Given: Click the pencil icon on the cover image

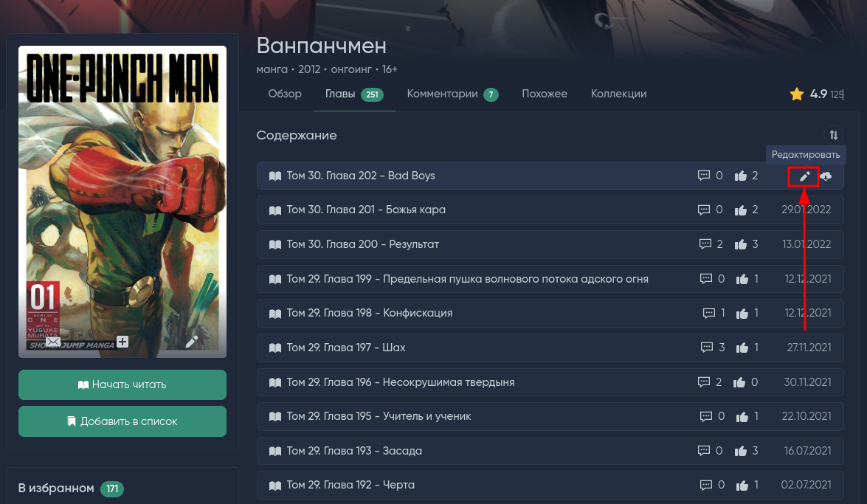Looking at the screenshot, I should (191, 342).
